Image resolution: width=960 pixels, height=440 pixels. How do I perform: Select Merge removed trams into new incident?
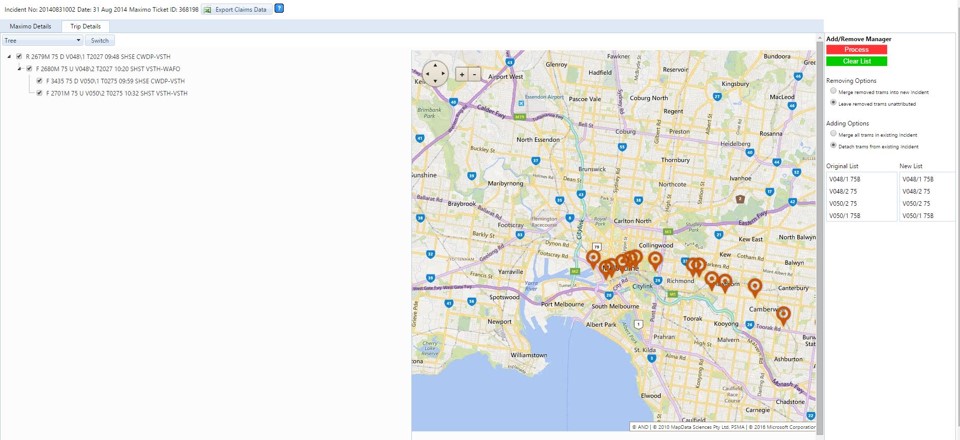click(833, 91)
